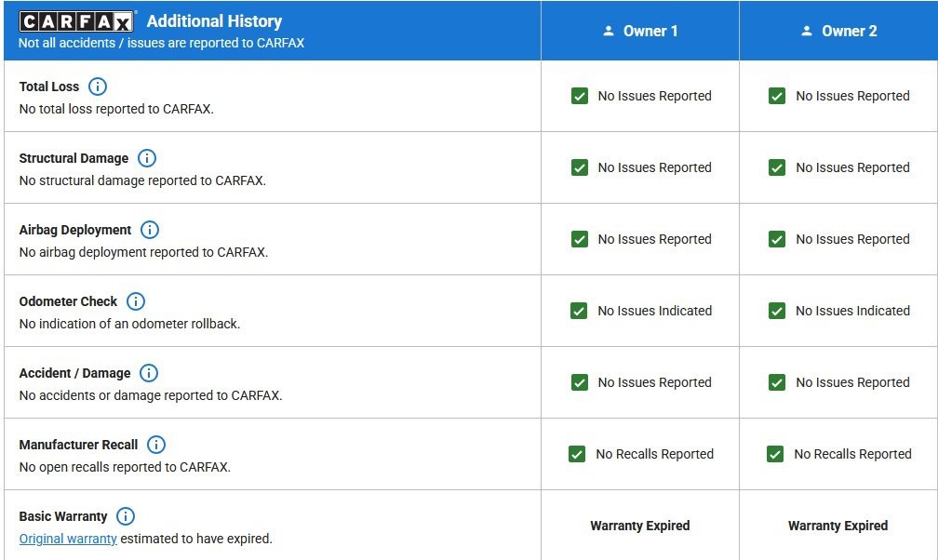This screenshot has height=560, width=938.
Task: Click the person icon beside Owner 1
Action: click(x=609, y=31)
